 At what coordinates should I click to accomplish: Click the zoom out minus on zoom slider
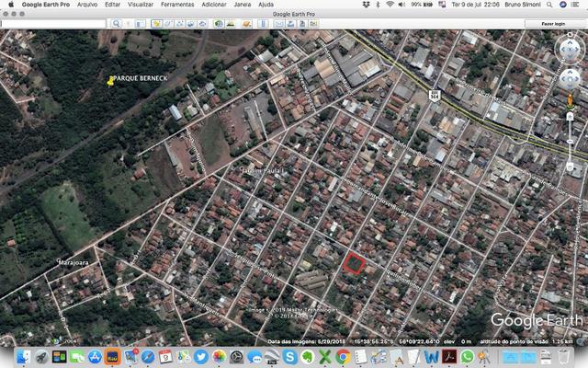coord(570,167)
